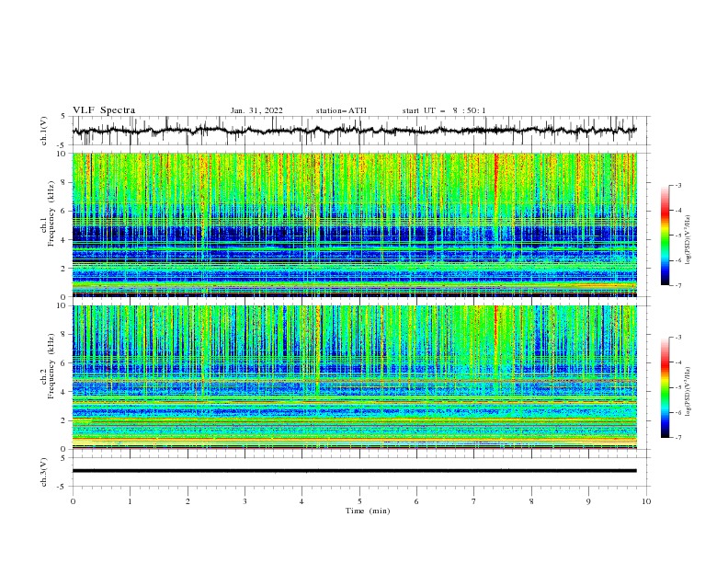Image resolution: width=728 pixels, height=563 pixels.
Task: Click the "start UT = 8 : 50: 1" text
Action: [444, 110]
